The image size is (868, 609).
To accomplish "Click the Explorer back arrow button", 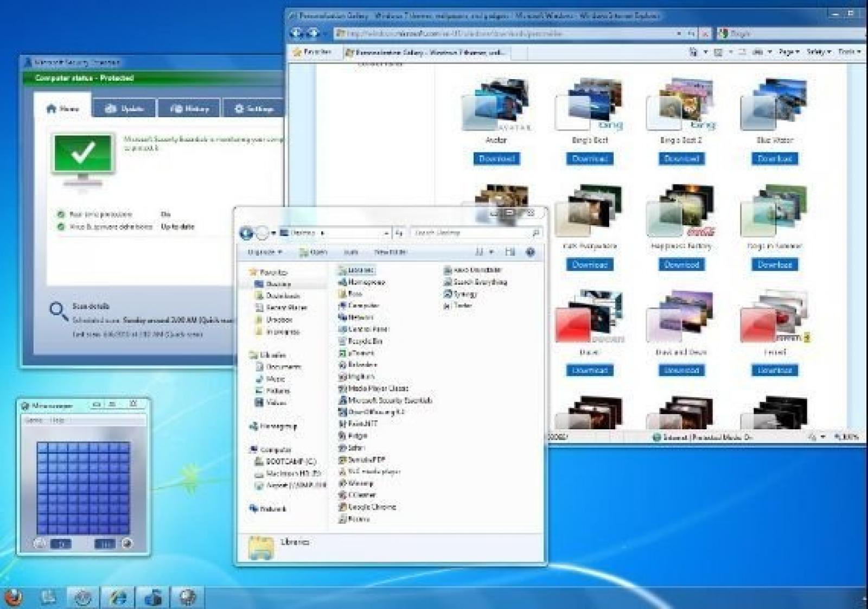I will coord(246,233).
